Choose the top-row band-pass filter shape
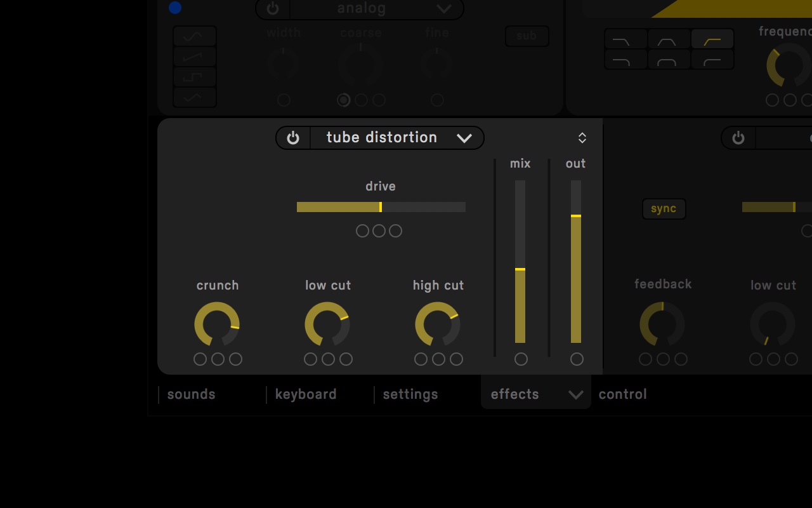 [x=669, y=39]
